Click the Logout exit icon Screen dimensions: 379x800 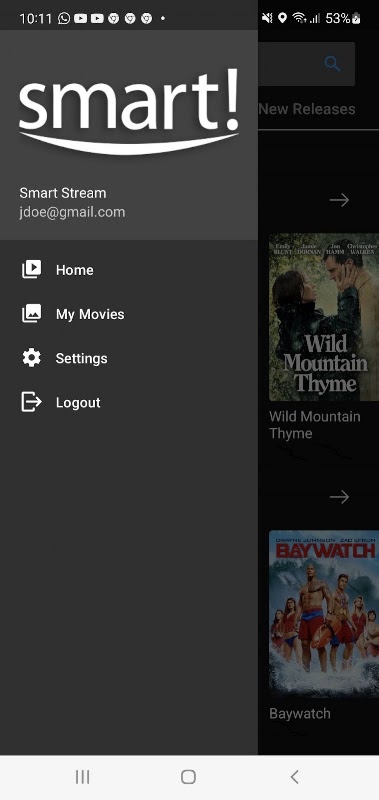[32, 402]
